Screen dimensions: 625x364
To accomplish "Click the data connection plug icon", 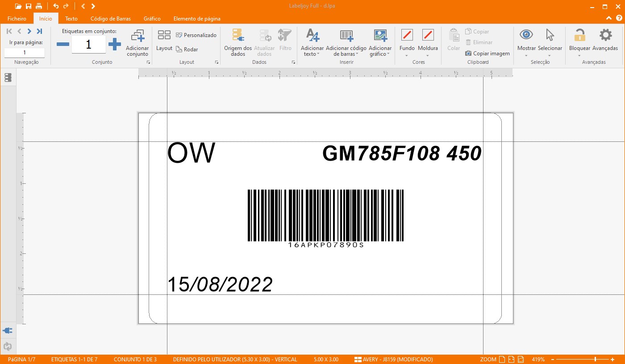I will pos(8,331).
